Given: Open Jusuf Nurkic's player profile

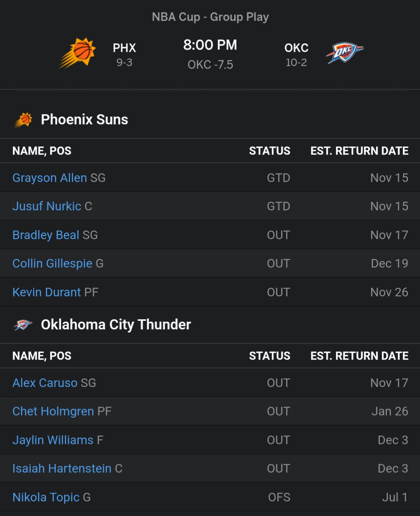Looking at the screenshot, I should (x=47, y=206).
